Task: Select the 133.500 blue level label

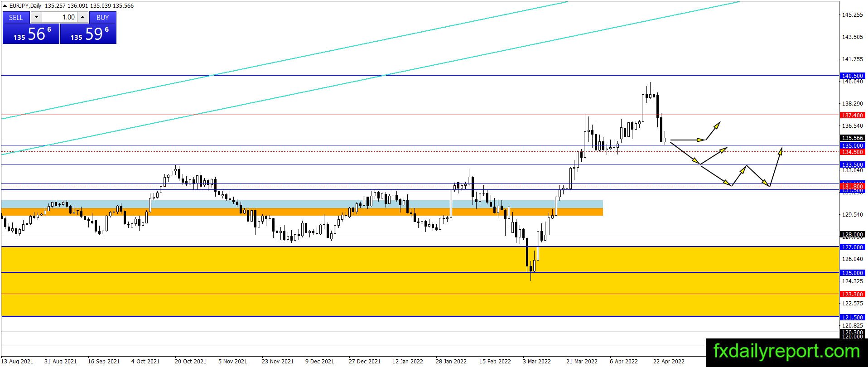Action: pos(853,164)
